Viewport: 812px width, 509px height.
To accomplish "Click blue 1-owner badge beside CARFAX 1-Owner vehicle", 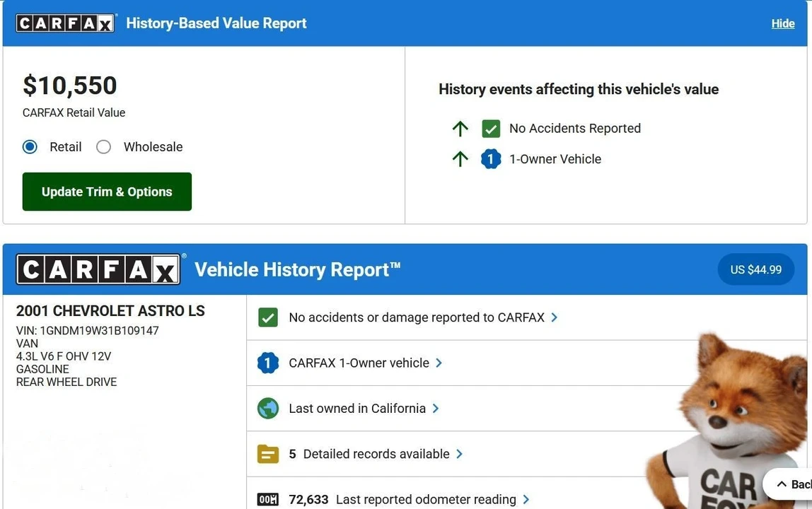I will [x=268, y=363].
